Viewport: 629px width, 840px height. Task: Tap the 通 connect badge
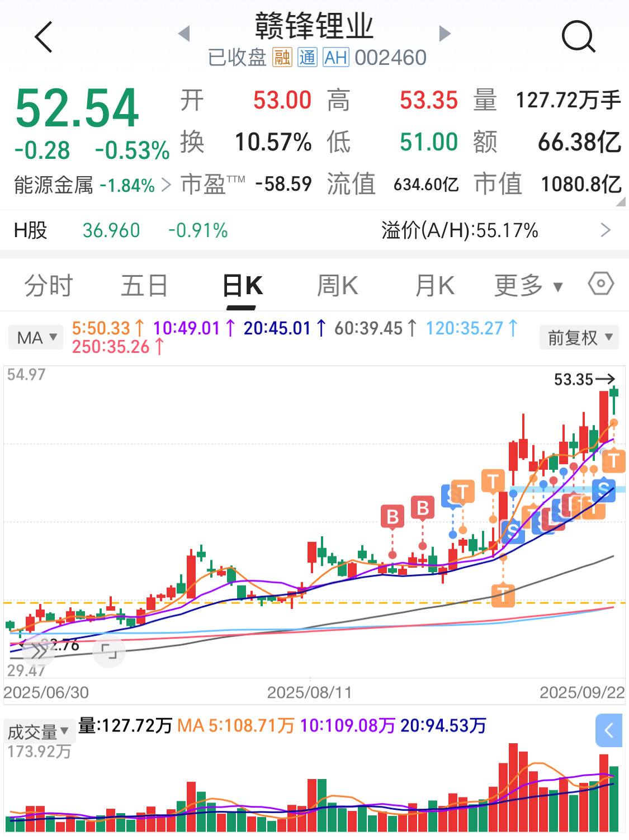point(308,57)
